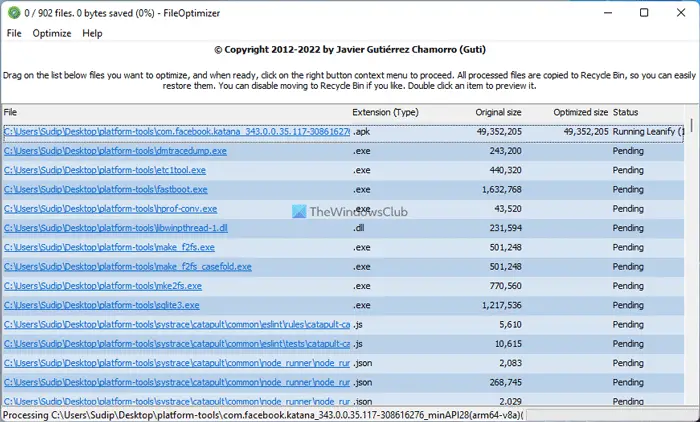Click the Running Leanify status cell
Viewport: 700px width, 422px height.
point(648,131)
